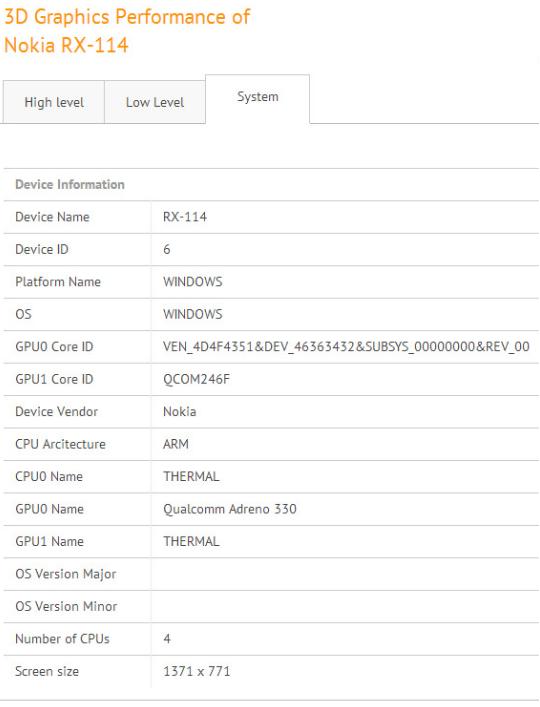The height and width of the screenshot is (707, 540).
Task: Click the Screen size label
Action: pyautogui.click(x=47, y=671)
